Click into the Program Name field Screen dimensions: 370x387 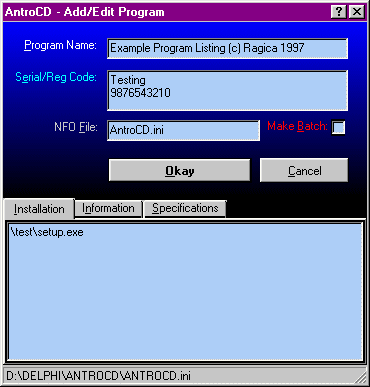click(x=227, y=48)
